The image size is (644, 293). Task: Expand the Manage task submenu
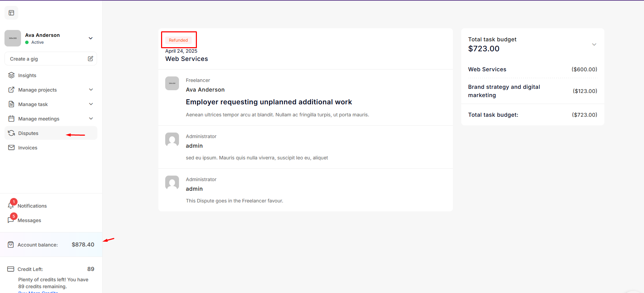[x=91, y=104]
